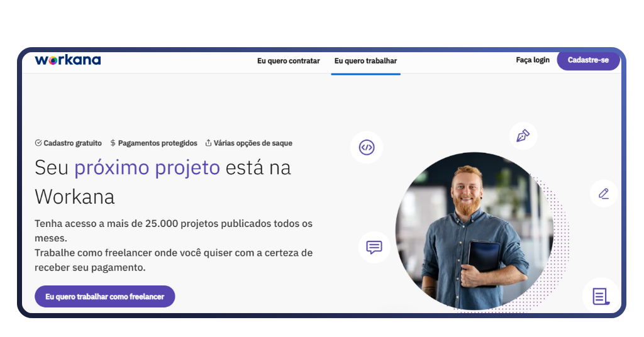Click the Cadastro gratuito text
The image size is (644, 337).
(73, 143)
